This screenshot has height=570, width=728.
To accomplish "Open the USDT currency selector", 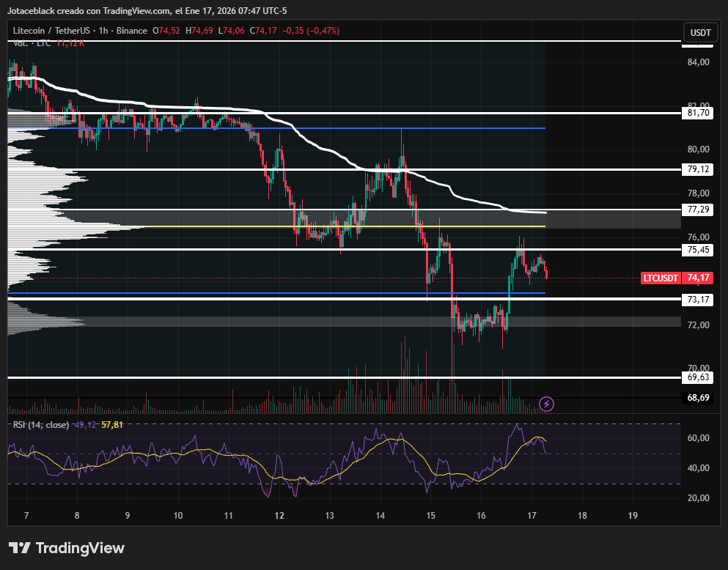I will click(x=700, y=32).
